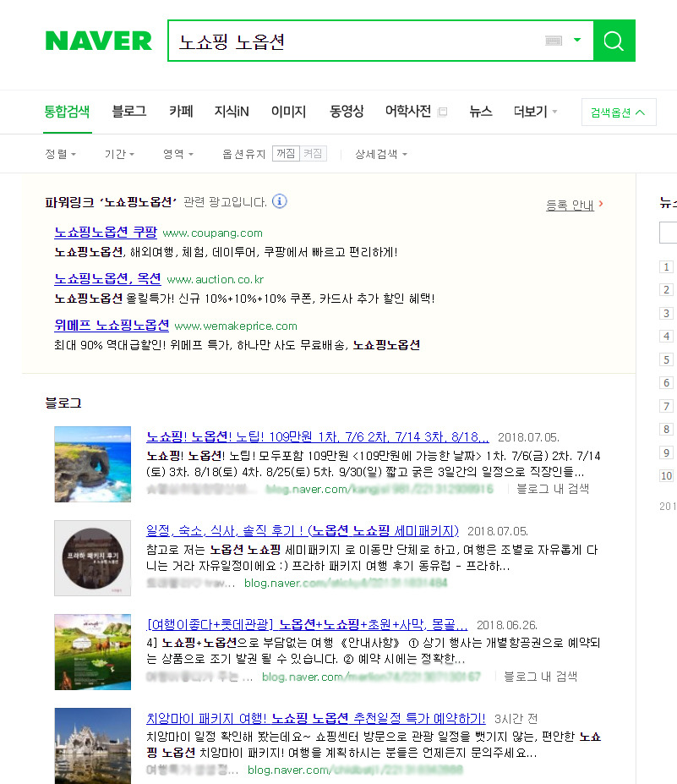Open the 카페 tab

[x=181, y=112]
